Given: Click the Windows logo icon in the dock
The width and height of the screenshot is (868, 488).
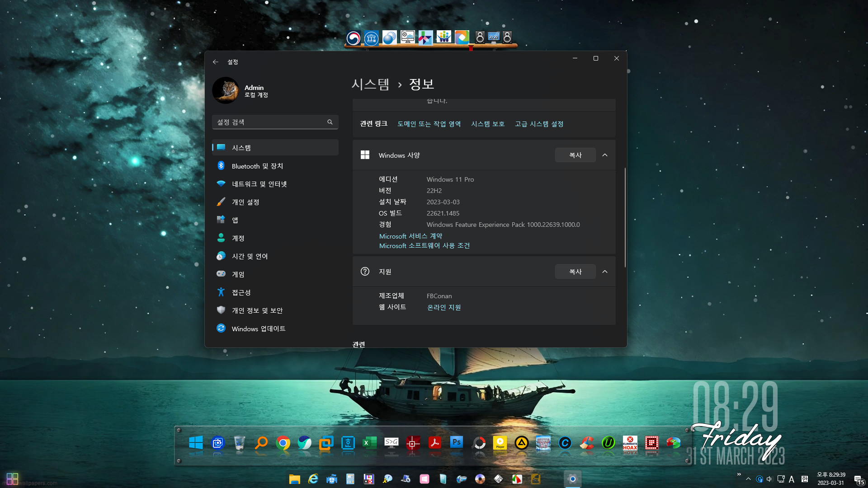Looking at the screenshot, I should tap(196, 443).
